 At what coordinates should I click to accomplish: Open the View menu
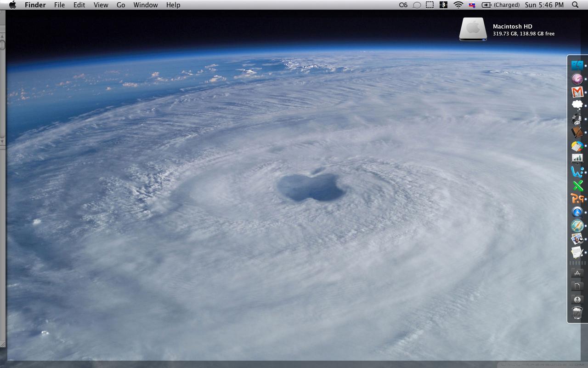click(x=101, y=5)
